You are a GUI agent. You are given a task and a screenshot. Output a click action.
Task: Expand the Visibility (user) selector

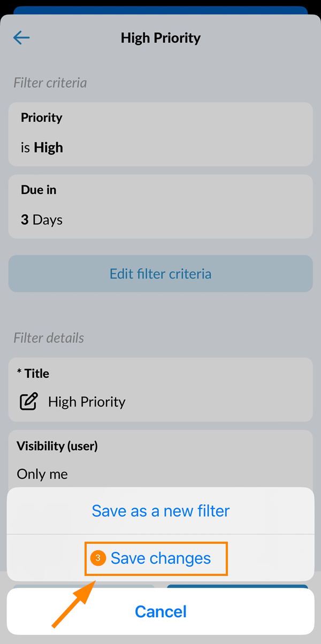(160, 460)
